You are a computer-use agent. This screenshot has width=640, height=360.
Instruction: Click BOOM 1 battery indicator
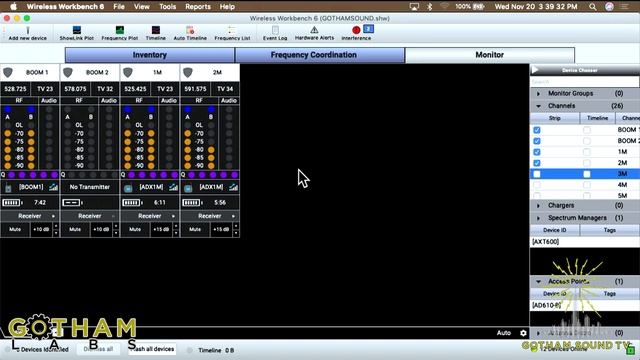pyautogui.click(x=12, y=202)
